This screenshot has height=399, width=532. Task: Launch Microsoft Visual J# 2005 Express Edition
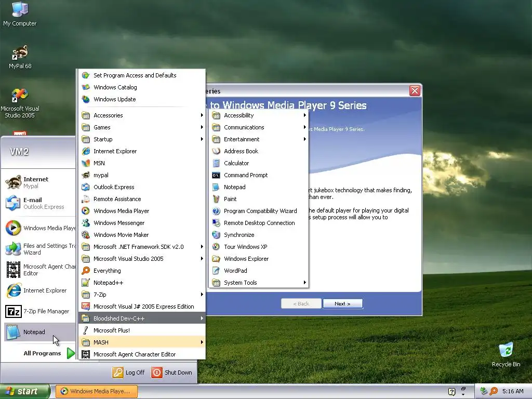click(142, 307)
